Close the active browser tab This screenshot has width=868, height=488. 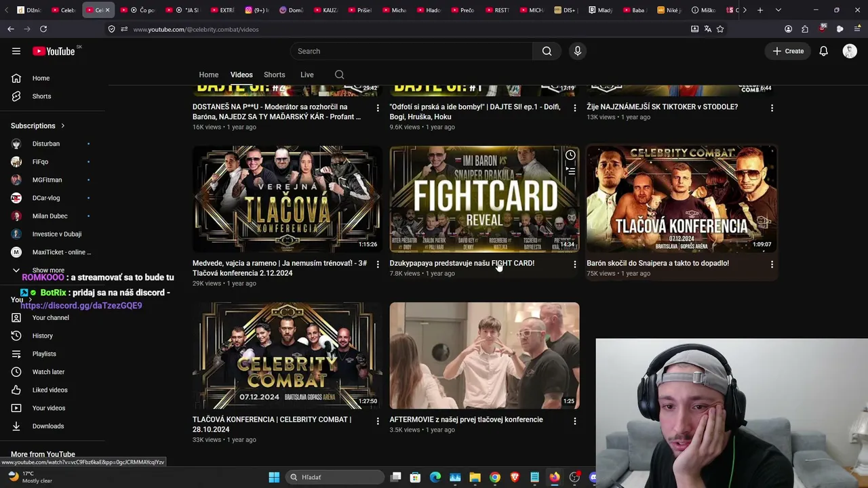point(107,10)
